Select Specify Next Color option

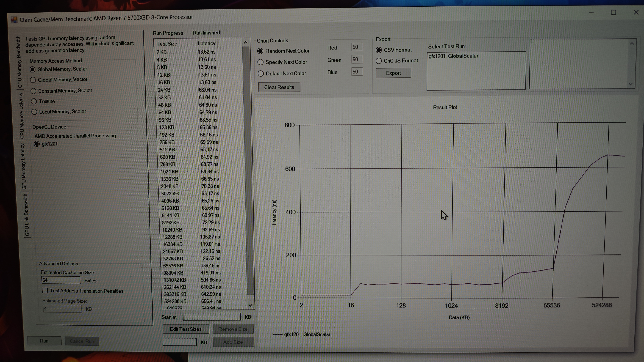pyautogui.click(x=261, y=62)
